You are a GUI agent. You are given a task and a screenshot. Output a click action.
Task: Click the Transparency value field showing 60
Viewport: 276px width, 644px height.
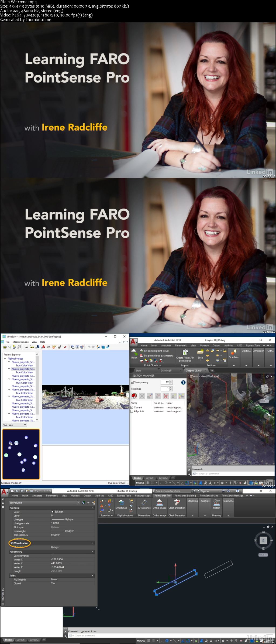point(165,382)
